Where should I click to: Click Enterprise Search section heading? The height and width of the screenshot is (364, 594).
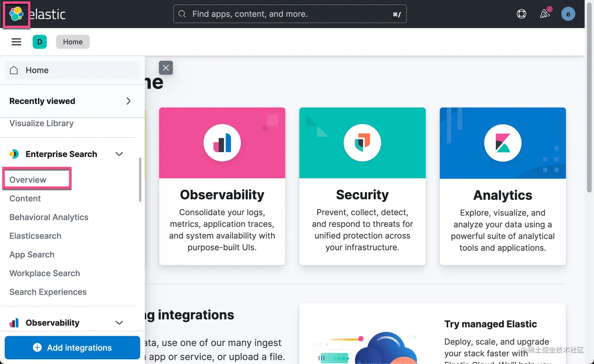pos(61,154)
